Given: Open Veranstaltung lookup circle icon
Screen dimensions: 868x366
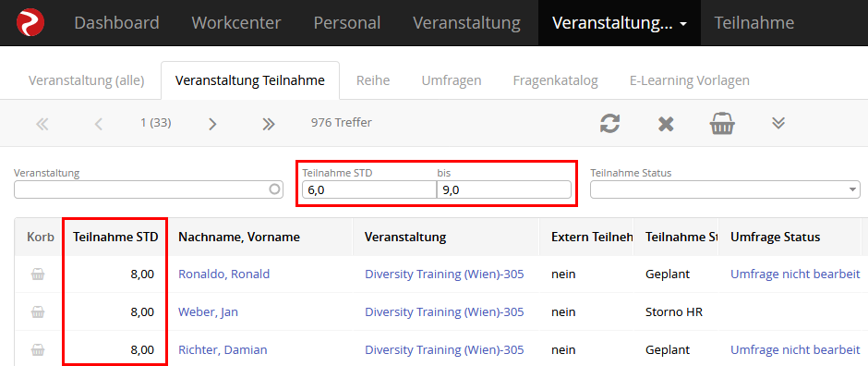Looking at the screenshot, I should (274, 189).
